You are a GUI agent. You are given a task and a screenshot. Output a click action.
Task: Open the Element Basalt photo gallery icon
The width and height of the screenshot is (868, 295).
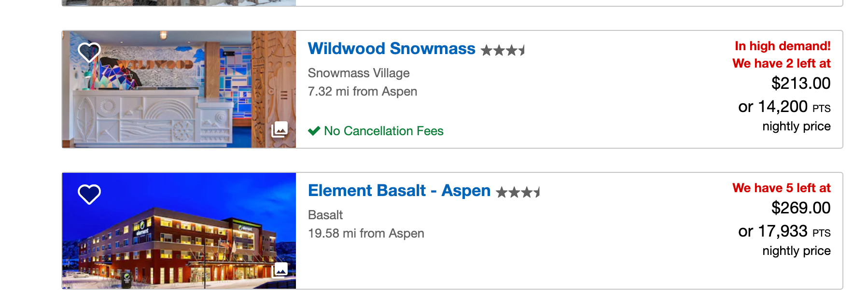tap(280, 270)
